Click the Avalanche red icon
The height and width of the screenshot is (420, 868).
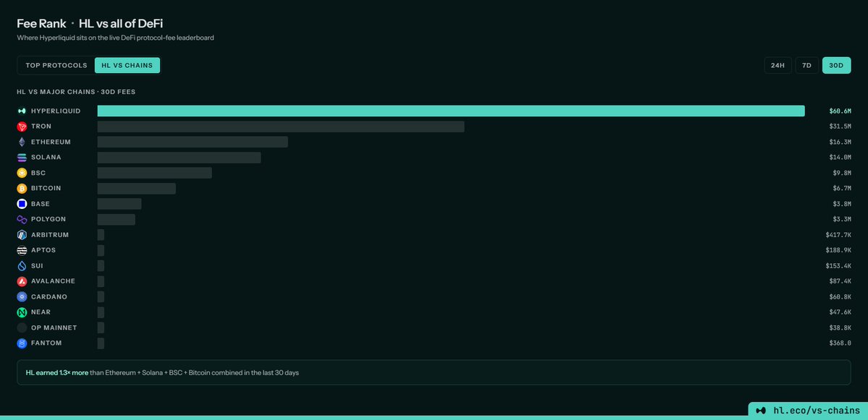point(22,281)
